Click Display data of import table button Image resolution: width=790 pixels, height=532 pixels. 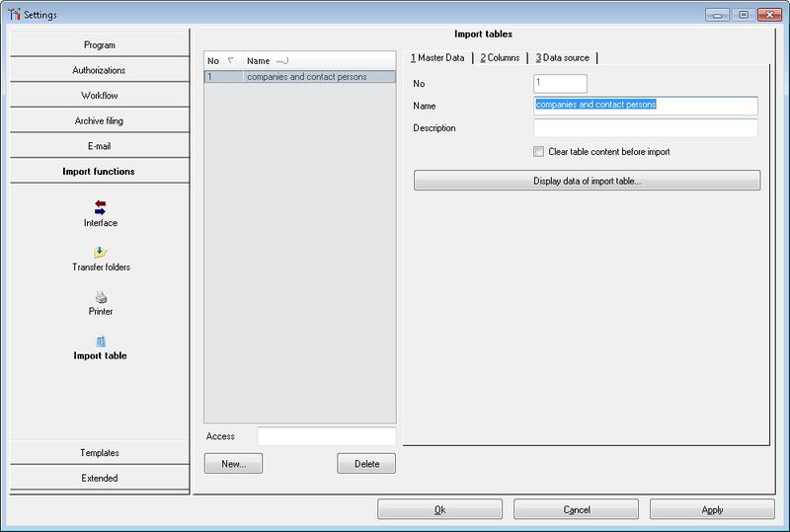pos(587,181)
